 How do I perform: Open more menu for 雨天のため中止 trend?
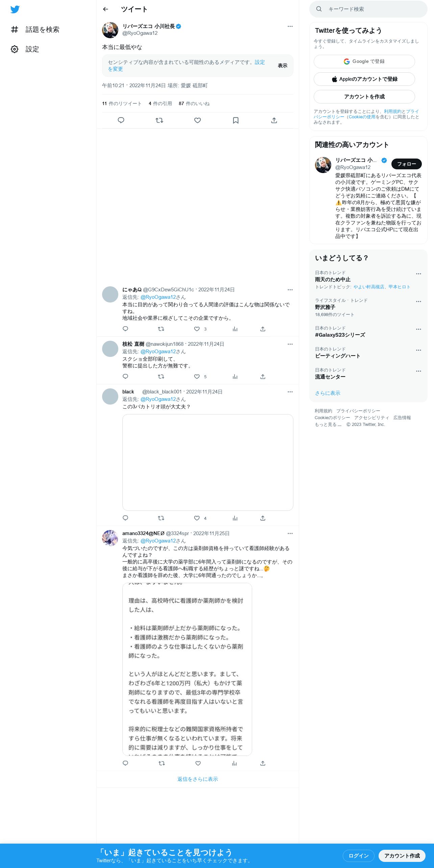(418, 274)
